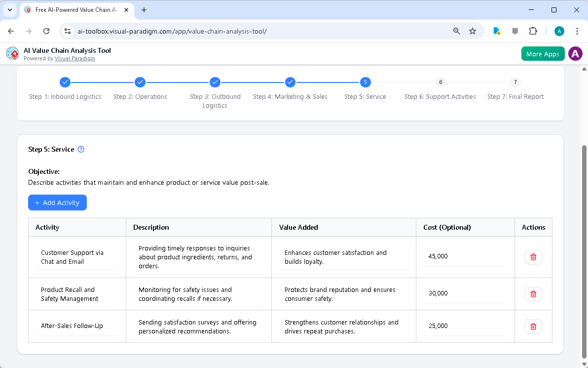Select the Free AI-Powered Value Chain tab
588x368 pixels.
[74, 9]
